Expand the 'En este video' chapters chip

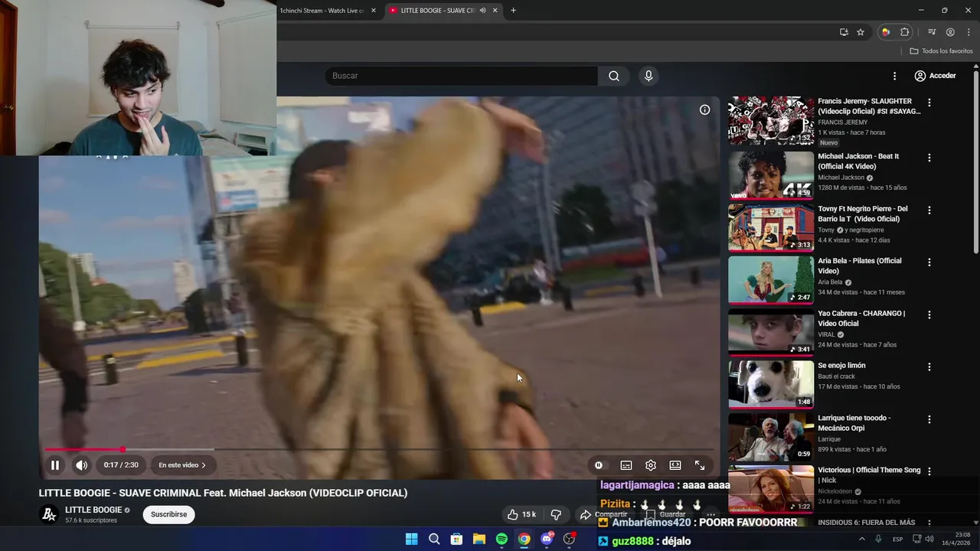pos(182,465)
